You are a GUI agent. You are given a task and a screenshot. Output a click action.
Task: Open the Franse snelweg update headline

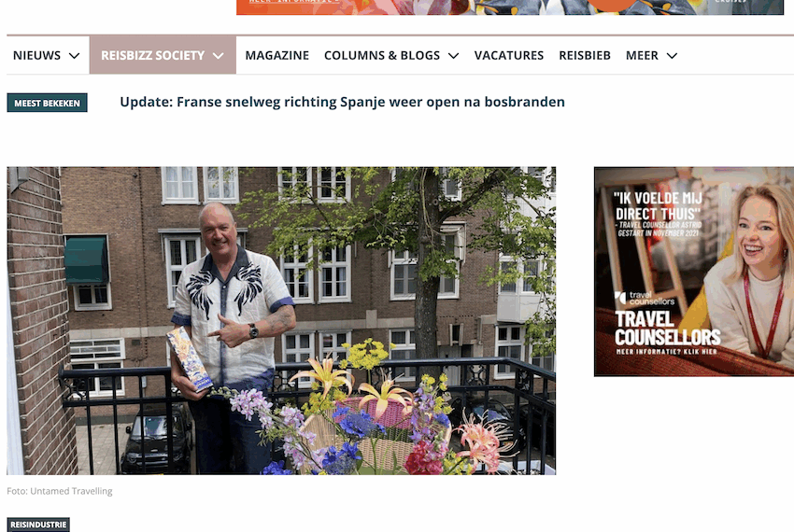342,102
